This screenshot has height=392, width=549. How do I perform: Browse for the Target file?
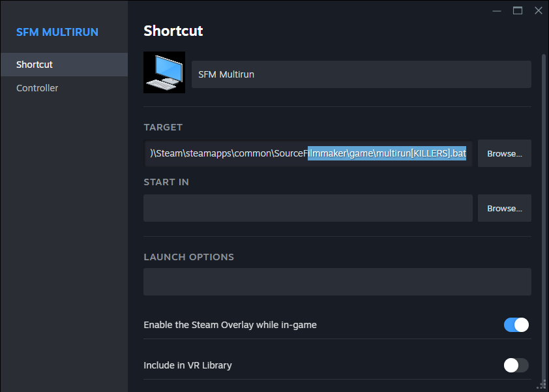(x=504, y=154)
